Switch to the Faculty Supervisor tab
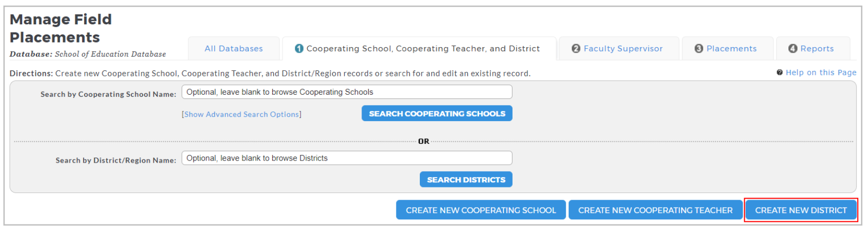 pos(618,49)
